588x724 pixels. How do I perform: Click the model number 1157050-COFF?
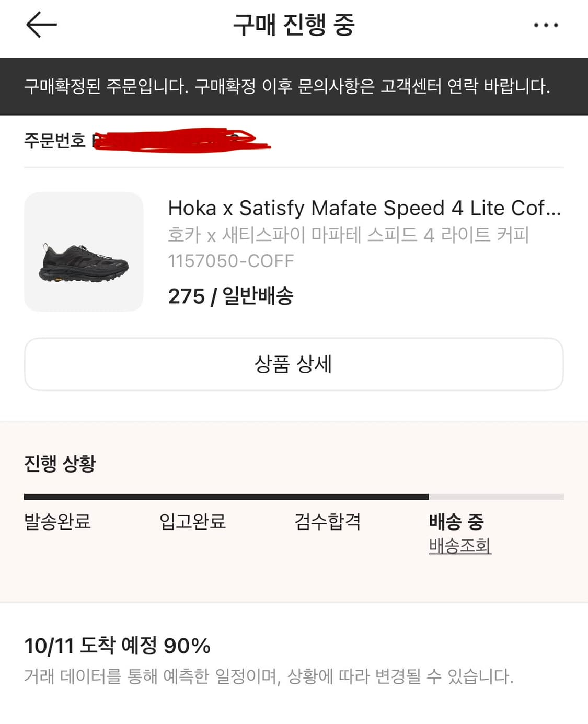point(231,260)
